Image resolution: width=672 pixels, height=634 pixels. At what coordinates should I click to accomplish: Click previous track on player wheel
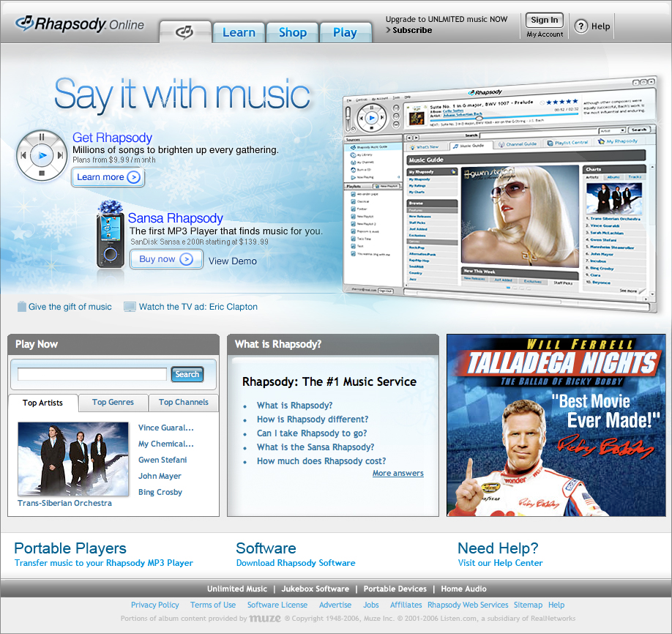[23, 155]
